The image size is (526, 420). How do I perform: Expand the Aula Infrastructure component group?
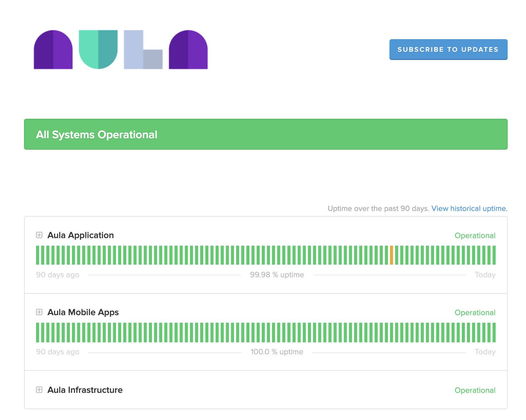coord(39,390)
